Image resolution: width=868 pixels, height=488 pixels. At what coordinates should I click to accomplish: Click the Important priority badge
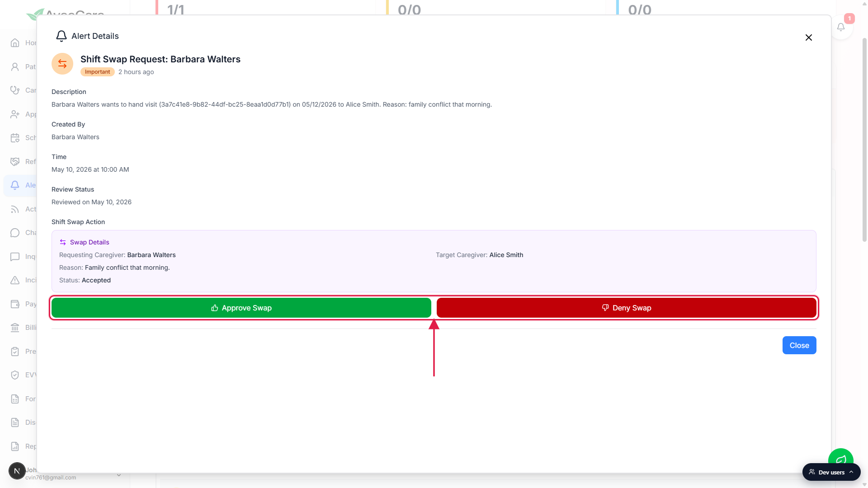[x=97, y=72]
